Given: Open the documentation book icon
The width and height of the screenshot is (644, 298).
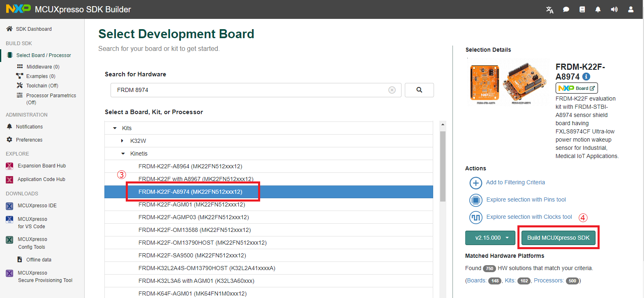Looking at the screenshot, I should click(582, 9).
